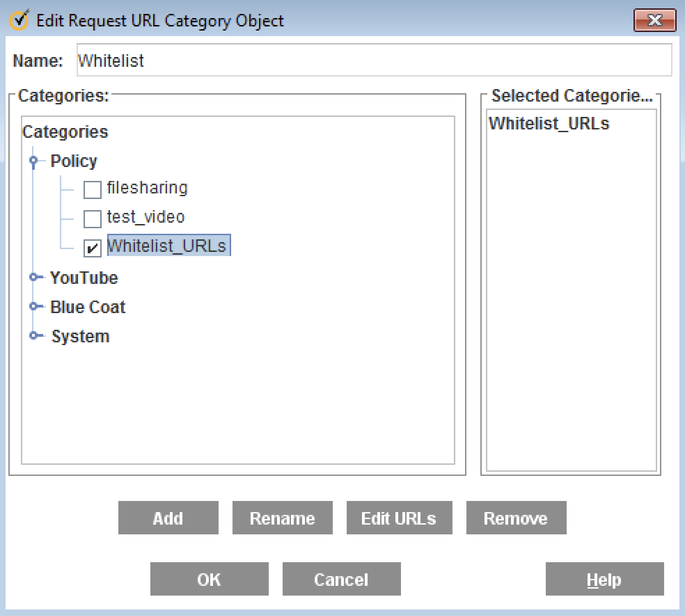Select the Categories root node in tree

[x=65, y=132]
